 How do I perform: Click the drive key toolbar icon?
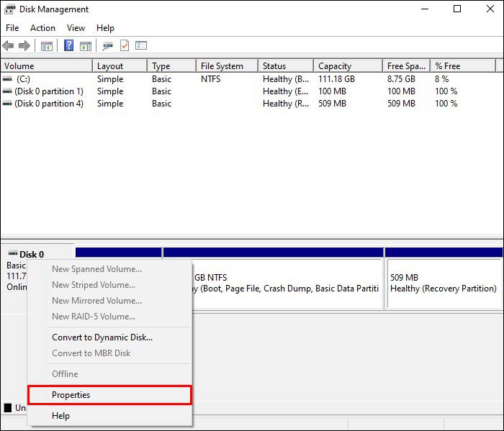pyautogui.click(x=107, y=46)
